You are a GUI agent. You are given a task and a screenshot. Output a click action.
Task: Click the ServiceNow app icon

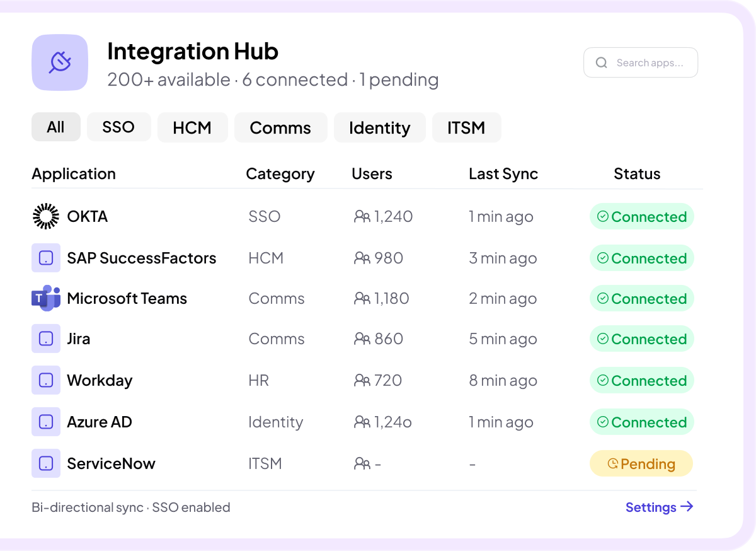pos(45,463)
